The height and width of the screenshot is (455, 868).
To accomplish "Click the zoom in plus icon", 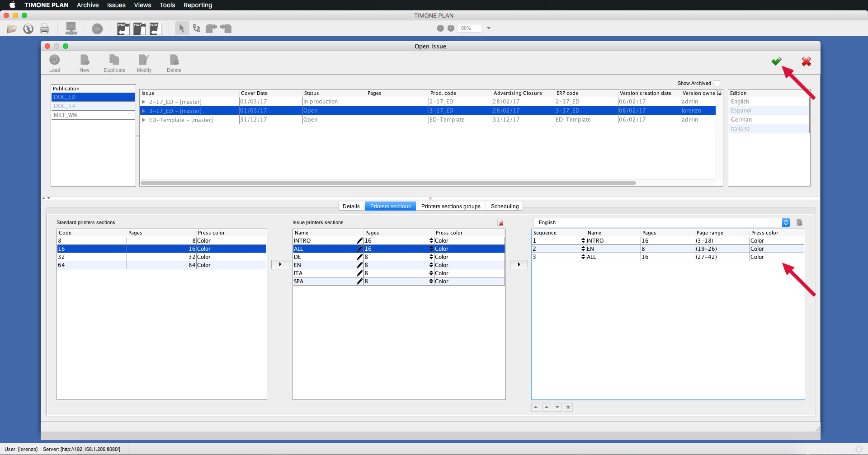I will [x=451, y=28].
